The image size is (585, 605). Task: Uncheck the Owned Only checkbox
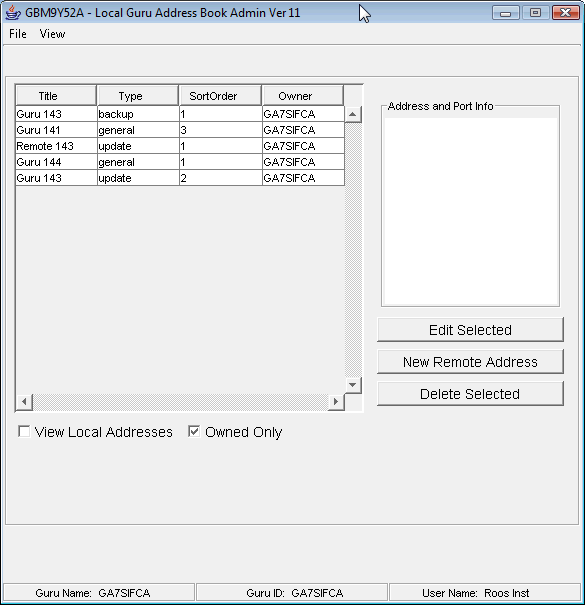click(x=194, y=431)
